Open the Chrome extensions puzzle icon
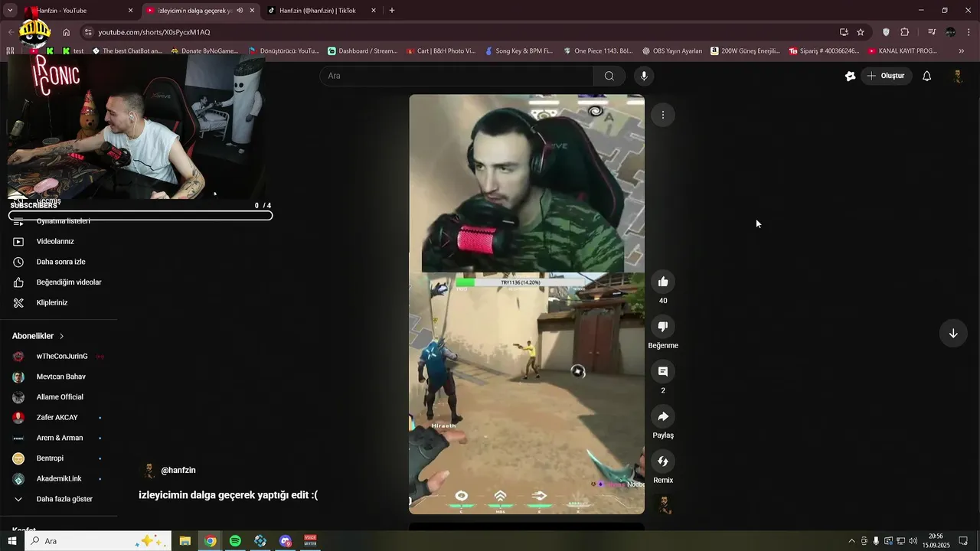The height and width of the screenshot is (551, 980). coord(905,32)
